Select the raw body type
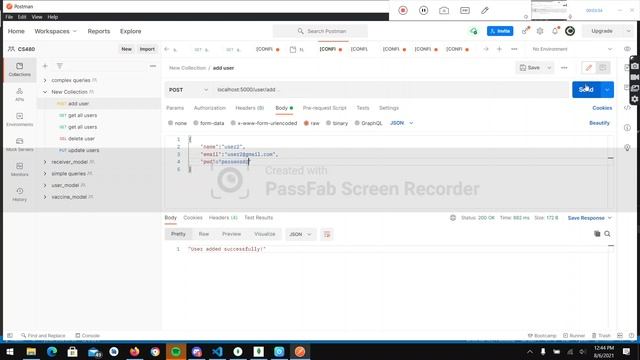The height and width of the screenshot is (360, 640). tap(311, 123)
